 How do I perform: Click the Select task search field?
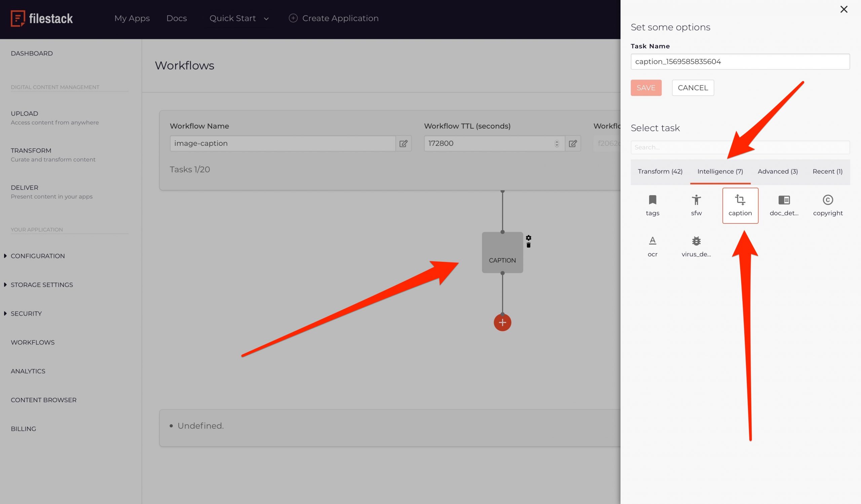point(740,148)
